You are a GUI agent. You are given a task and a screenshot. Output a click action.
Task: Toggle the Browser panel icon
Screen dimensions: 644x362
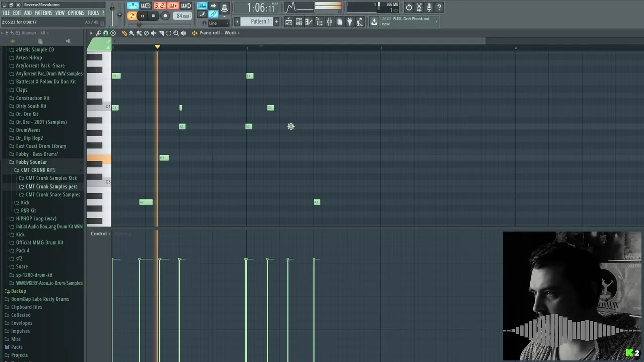(319, 21)
